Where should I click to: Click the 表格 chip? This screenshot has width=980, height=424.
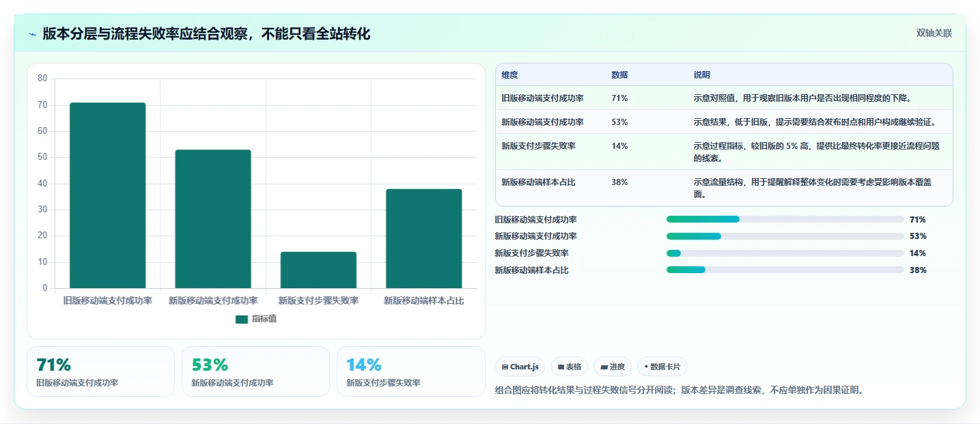coord(570,367)
